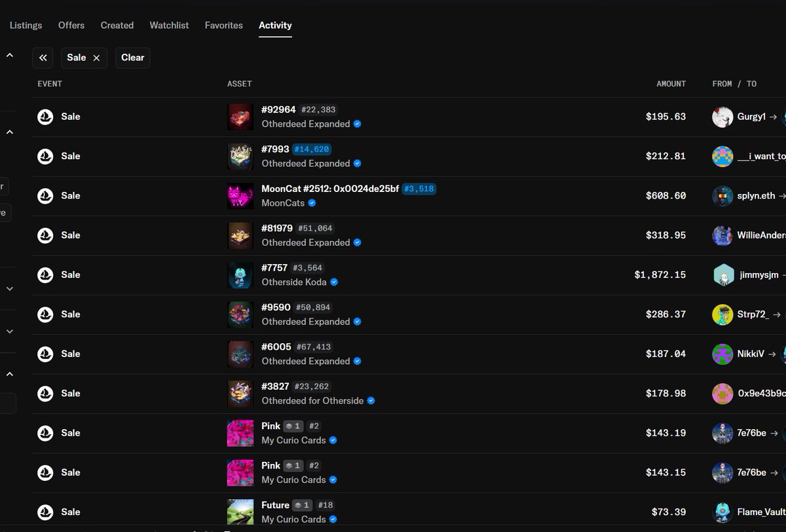
Task: Open the MoonCats collection link
Action: click(283, 203)
